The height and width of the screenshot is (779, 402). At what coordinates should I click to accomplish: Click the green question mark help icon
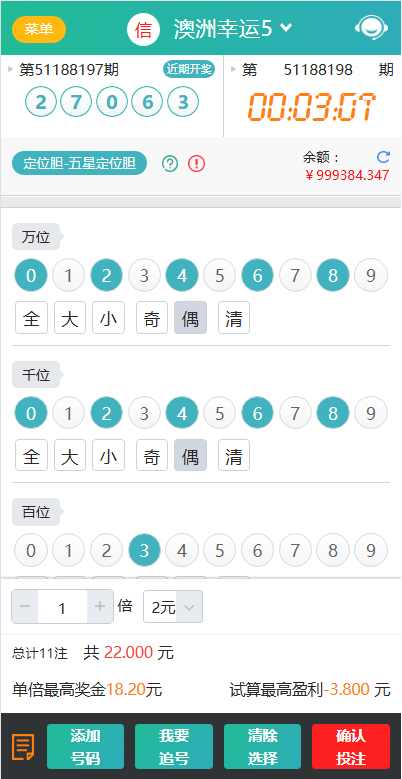170,163
